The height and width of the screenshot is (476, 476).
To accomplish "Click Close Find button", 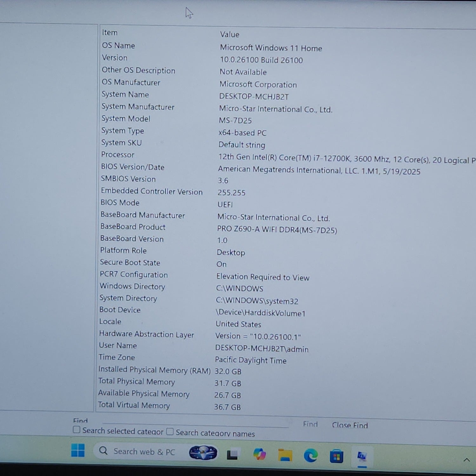I will tap(350, 425).
